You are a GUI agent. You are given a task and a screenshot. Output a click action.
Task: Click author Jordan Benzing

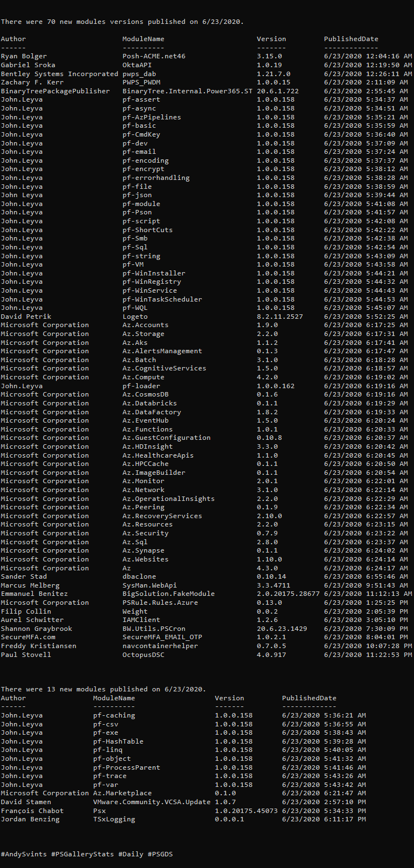point(30,819)
